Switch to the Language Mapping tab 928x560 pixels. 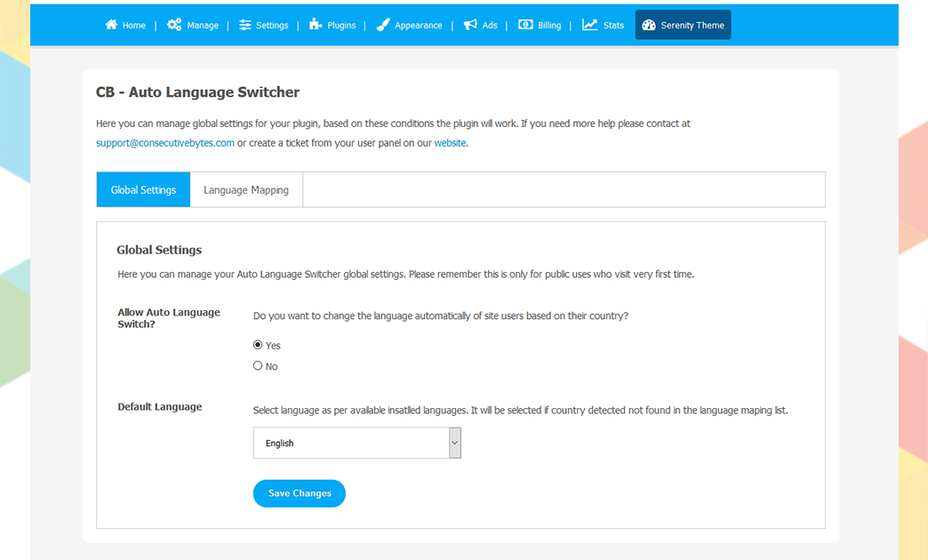tap(246, 189)
